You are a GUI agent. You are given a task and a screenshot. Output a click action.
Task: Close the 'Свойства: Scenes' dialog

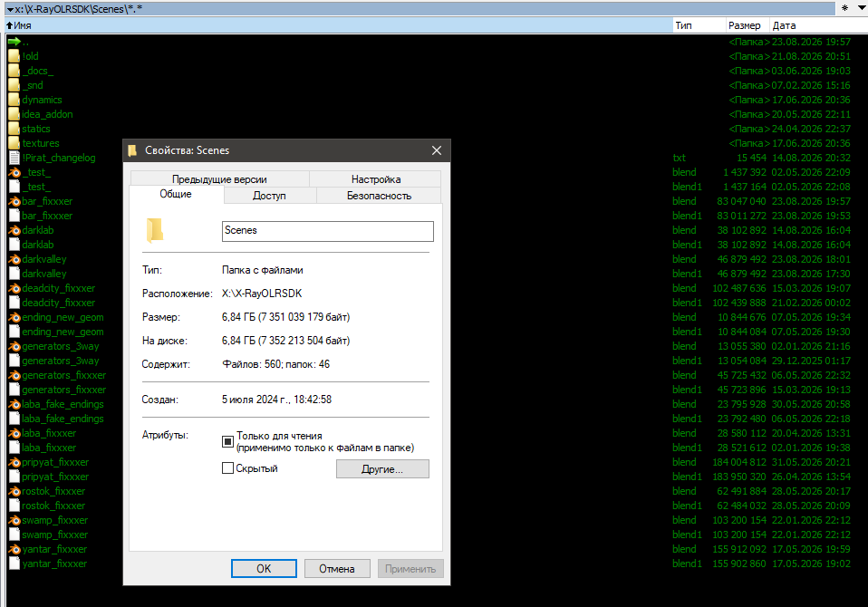click(437, 150)
